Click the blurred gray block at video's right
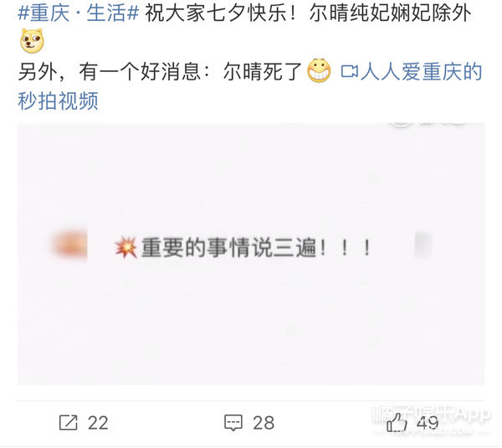Screen dimensions: 502x448 point(423,245)
